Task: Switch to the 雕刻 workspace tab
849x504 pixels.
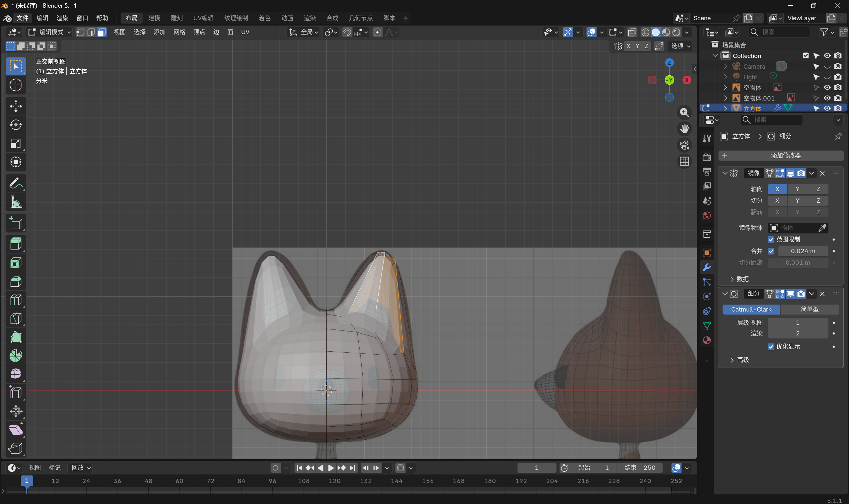Action: tap(177, 18)
